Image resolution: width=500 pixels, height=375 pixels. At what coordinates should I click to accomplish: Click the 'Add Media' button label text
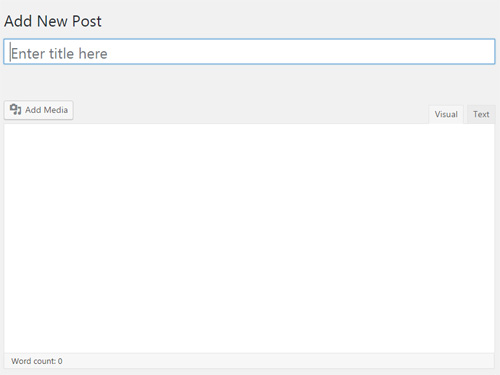point(46,110)
